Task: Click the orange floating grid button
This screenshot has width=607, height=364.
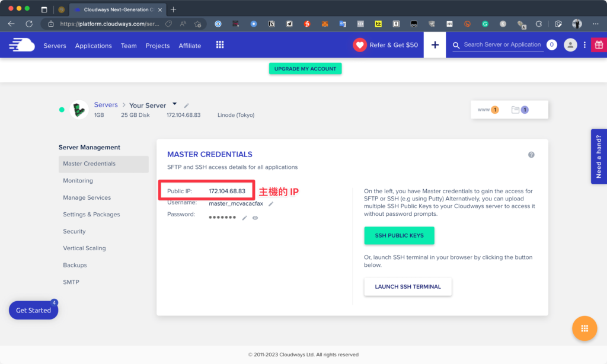Action: tap(584, 328)
